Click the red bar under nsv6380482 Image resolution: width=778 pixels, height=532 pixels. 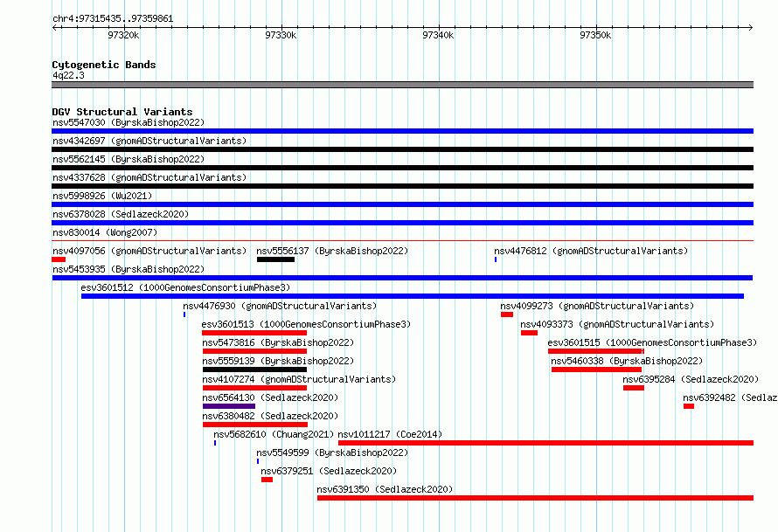point(255,425)
